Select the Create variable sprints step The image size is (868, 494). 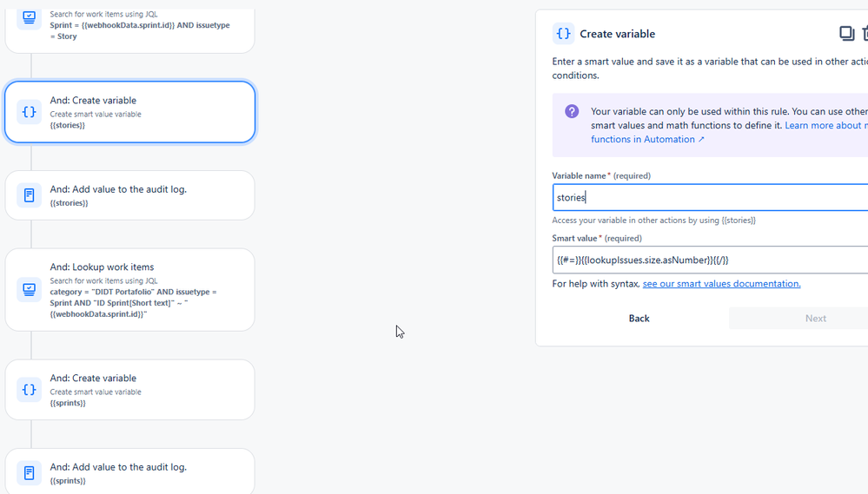[130, 390]
